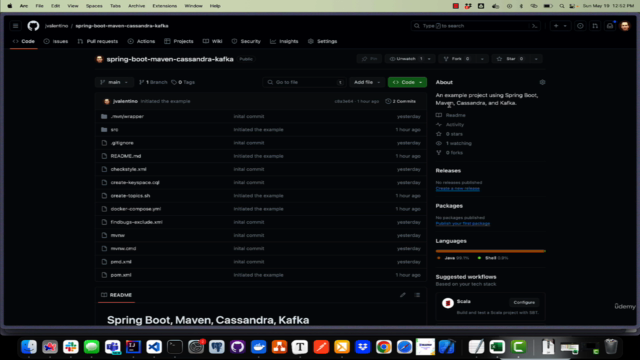
Task: Expand the Fork list dropdown arrow
Action: coord(482,59)
